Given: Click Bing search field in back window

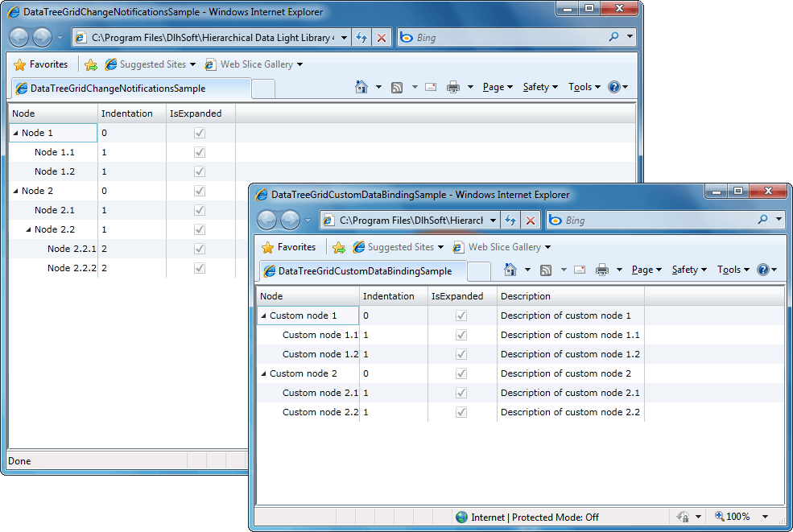Looking at the screenshot, I should pyautogui.click(x=510, y=37).
